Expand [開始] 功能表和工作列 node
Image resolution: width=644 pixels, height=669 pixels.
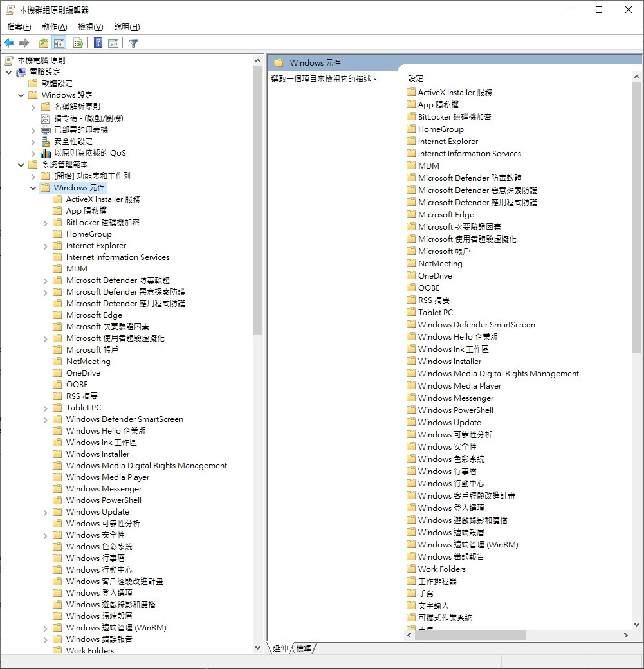tap(33, 176)
